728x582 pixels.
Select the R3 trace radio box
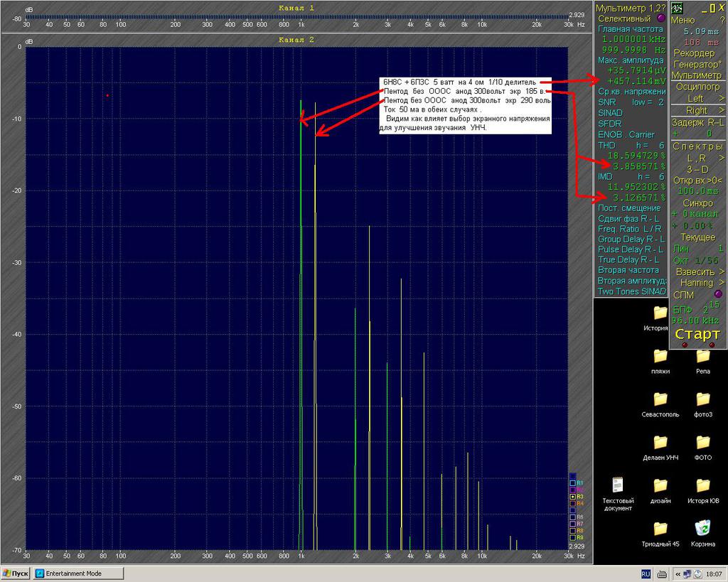(573, 497)
